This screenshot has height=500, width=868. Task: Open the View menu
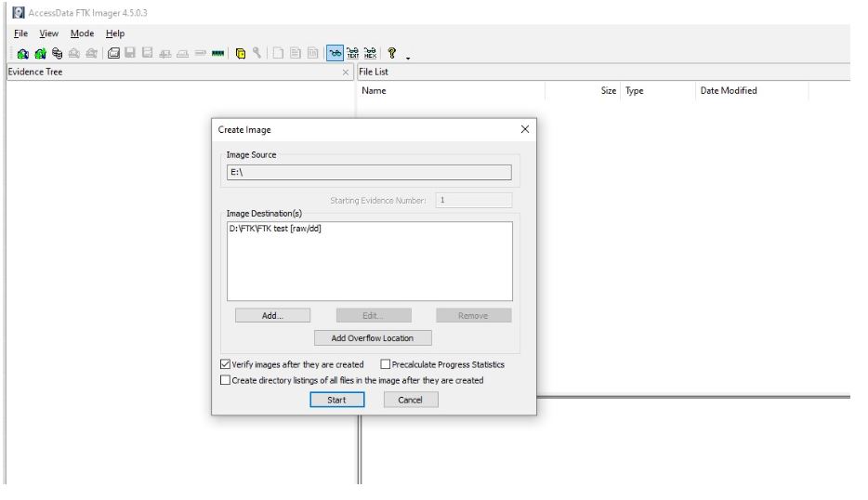48,33
